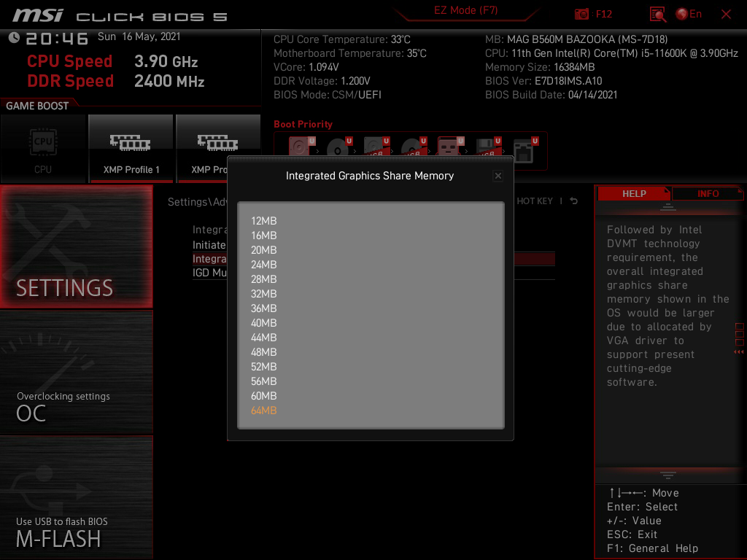Enable XMP Profile 2
This screenshot has width=747, height=560.
(218, 149)
